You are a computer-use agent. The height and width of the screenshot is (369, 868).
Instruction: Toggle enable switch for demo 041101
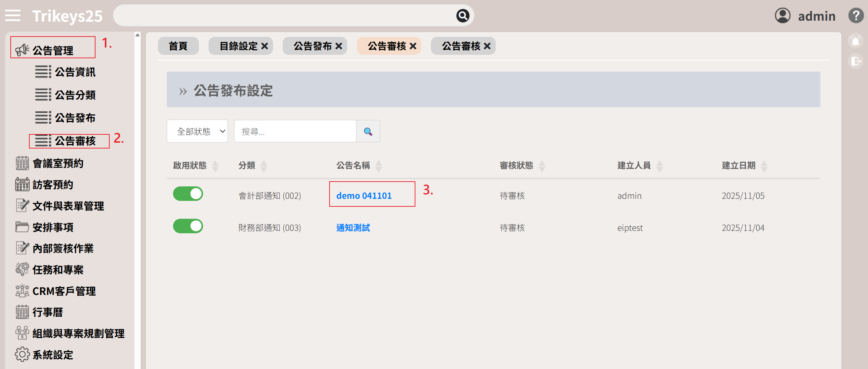(188, 194)
